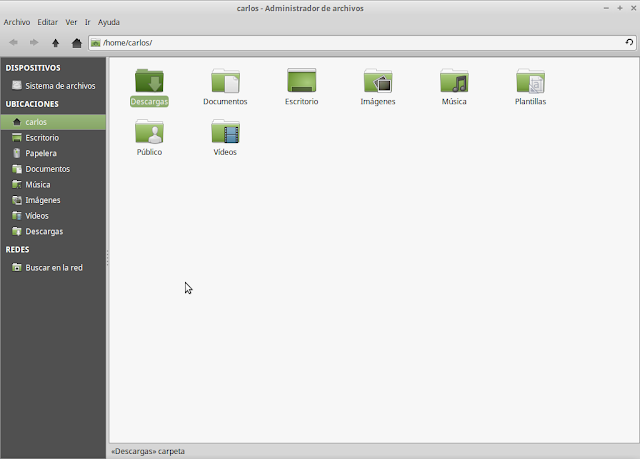Select the Escritorio folder icon in main view

click(x=302, y=80)
